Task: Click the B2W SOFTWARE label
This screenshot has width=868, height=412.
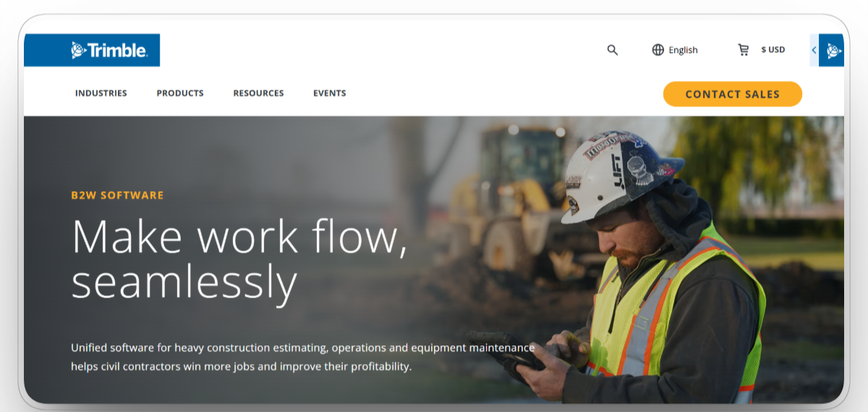Action: [x=117, y=196]
